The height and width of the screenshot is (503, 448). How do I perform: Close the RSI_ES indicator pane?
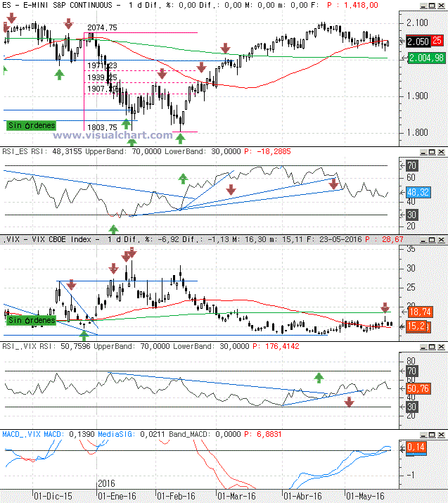(x=441, y=152)
